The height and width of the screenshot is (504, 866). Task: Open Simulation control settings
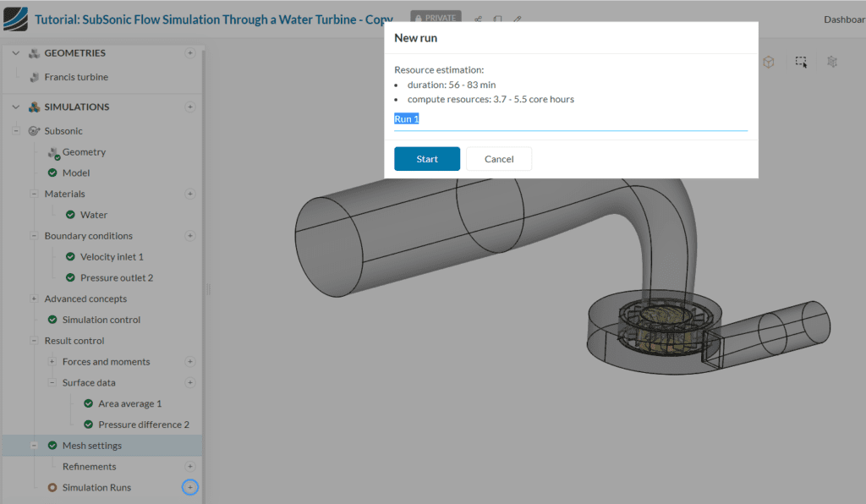click(x=101, y=320)
